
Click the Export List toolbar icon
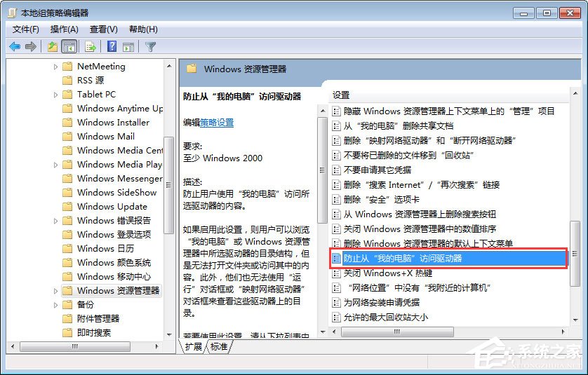click(90, 46)
